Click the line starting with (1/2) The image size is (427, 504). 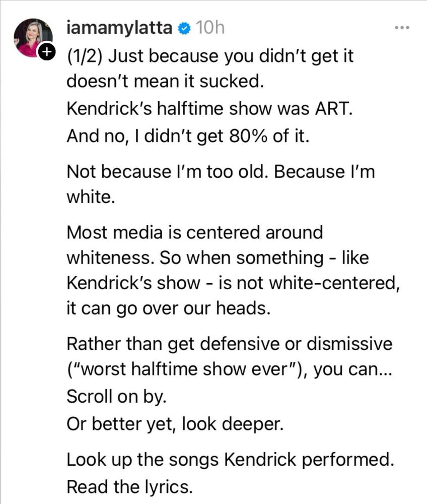click(210, 56)
